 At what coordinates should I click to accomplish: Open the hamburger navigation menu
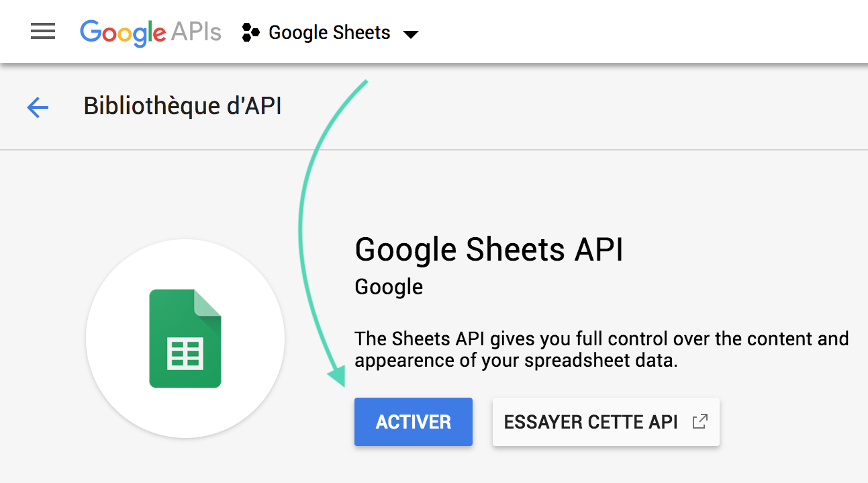click(x=43, y=32)
